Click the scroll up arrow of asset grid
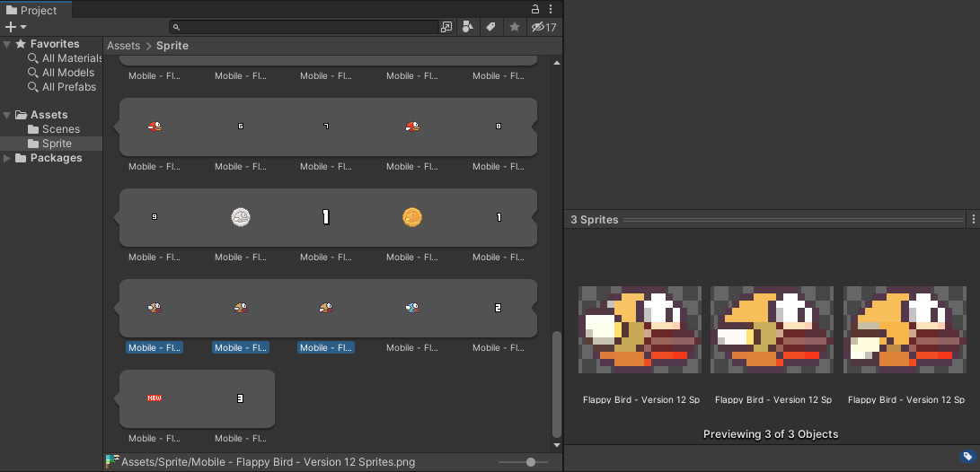 tap(557, 63)
